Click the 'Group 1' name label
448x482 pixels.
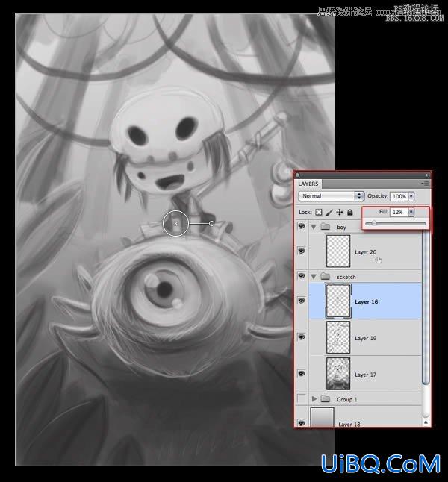pos(346,399)
